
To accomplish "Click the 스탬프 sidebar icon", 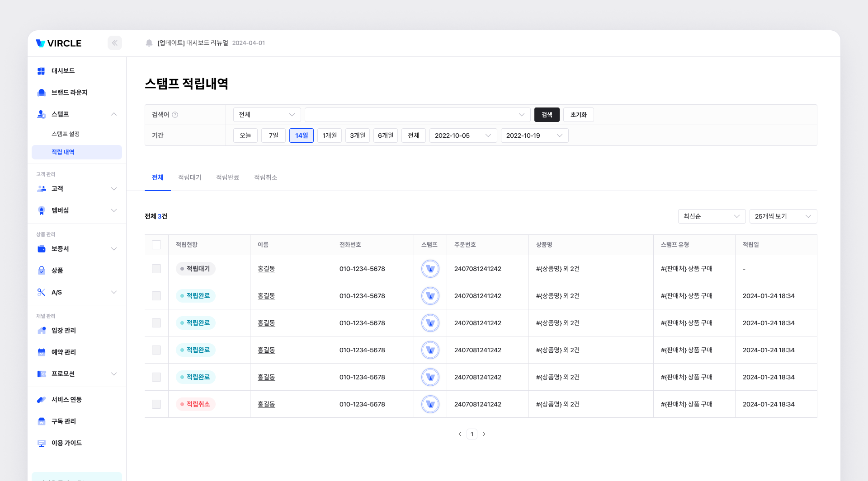I will pos(41,114).
